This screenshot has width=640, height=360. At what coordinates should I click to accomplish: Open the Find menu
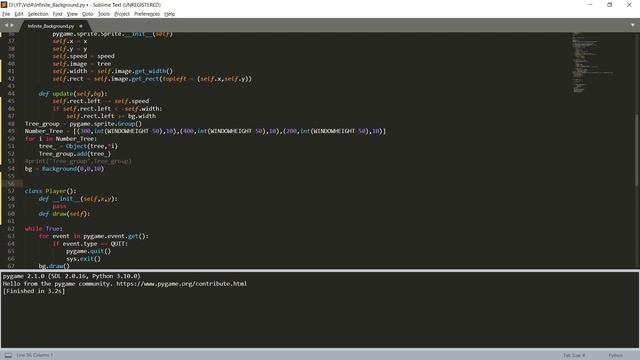pos(57,14)
